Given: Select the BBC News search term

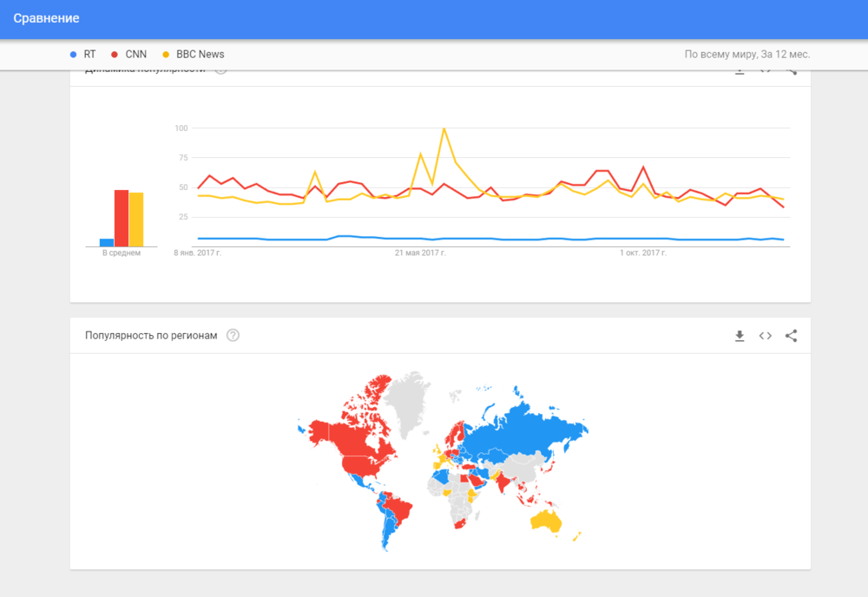Looking at the screenshot, I should coord(200,54).
